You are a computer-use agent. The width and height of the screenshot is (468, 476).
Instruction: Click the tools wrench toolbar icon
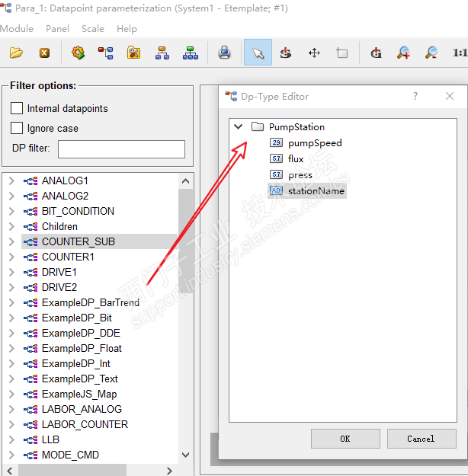(x=133, y=53)
